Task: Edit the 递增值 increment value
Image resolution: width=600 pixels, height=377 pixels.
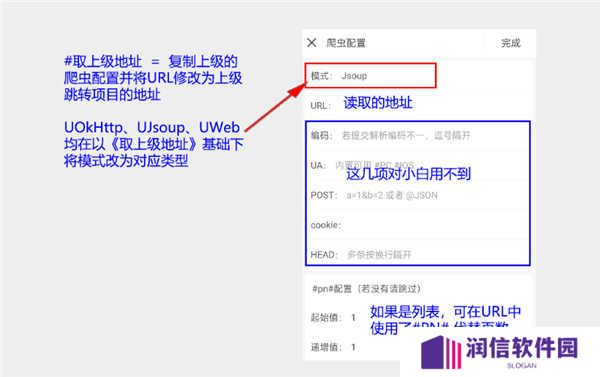Action: click(354, 347)
